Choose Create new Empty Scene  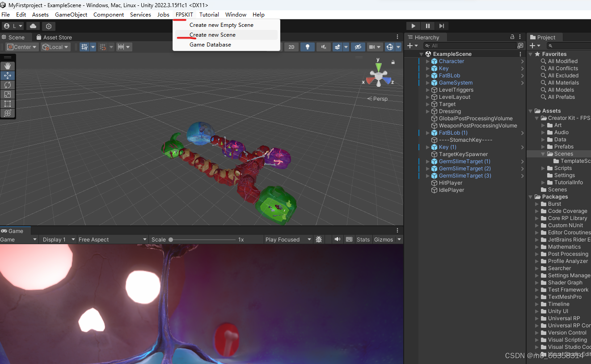221,25
